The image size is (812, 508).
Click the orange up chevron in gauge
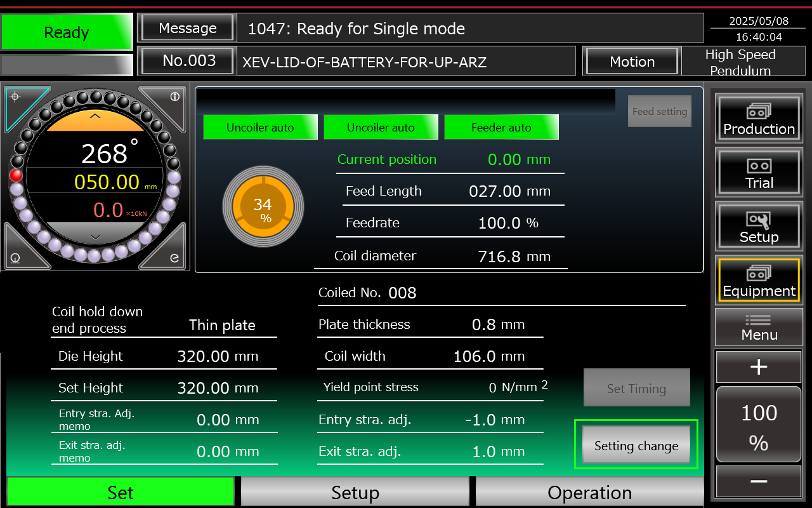(95, 117)
